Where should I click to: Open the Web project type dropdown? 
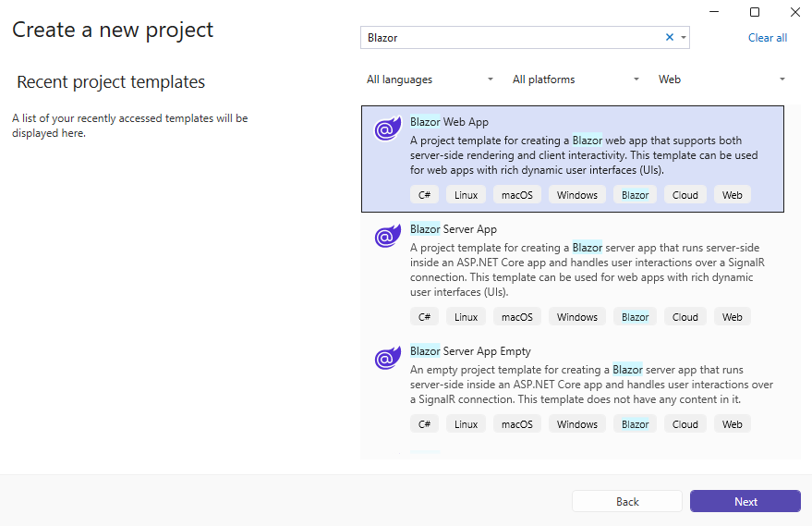pyautogui.click(x=721, y=80)
